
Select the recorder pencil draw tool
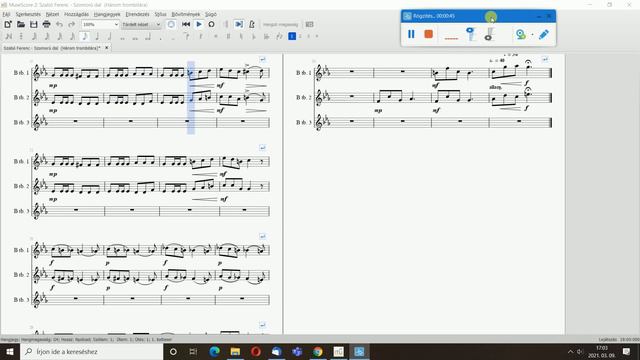click(544, 34)
